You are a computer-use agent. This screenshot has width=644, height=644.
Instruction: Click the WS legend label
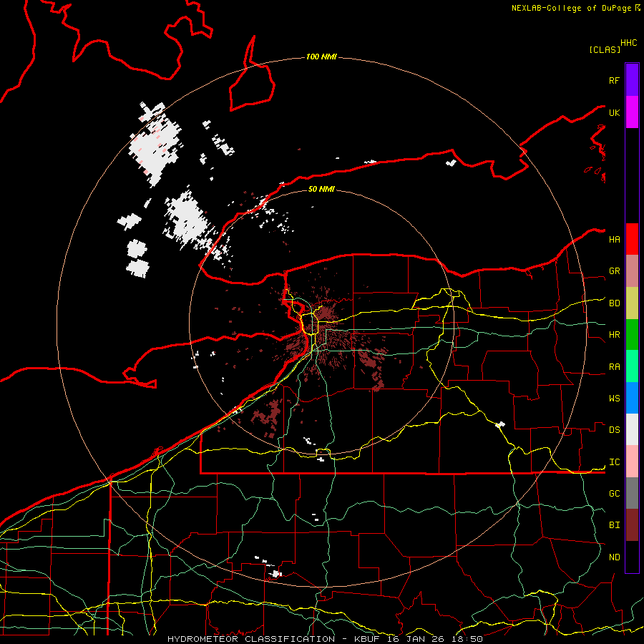click(x=614, y=399)
